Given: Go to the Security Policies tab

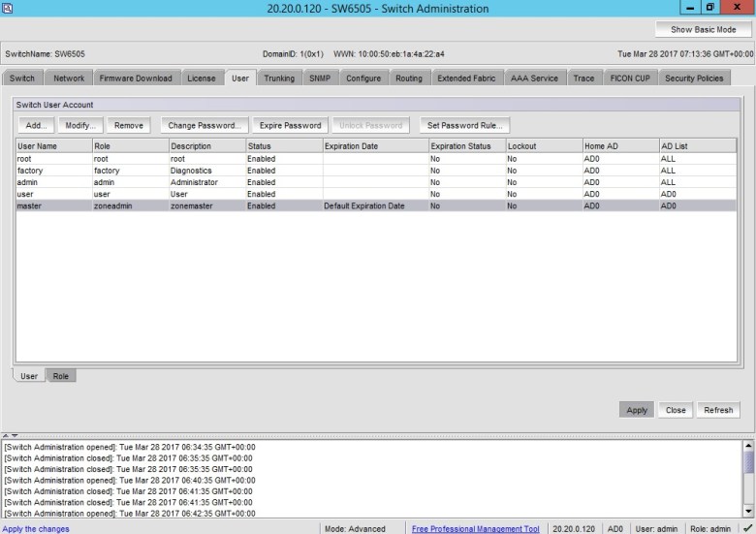Looking at the screenshot, I should 694,78.
